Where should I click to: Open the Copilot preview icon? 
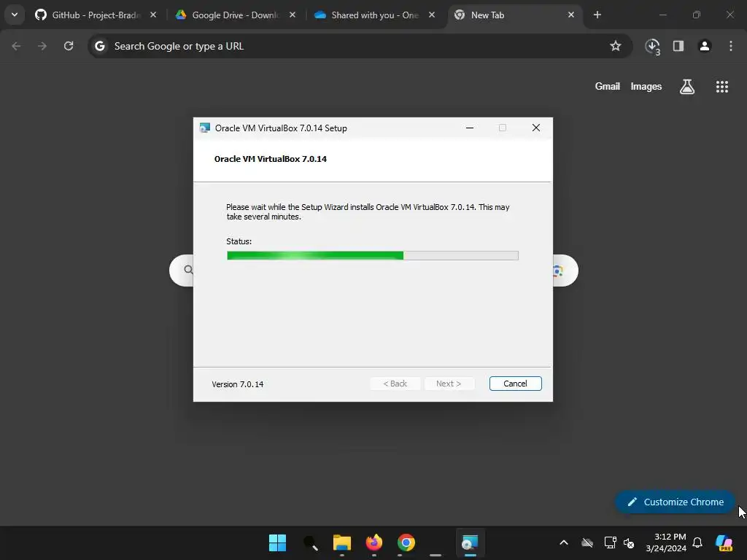724,542
